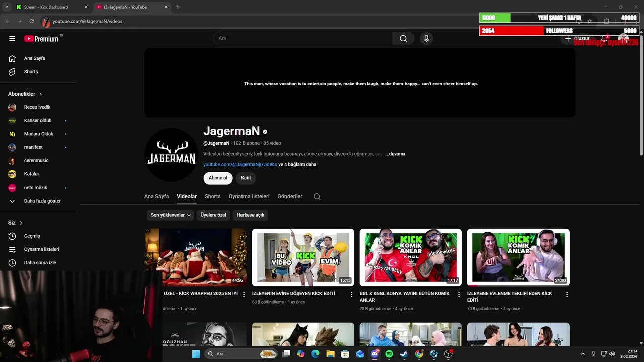The height and width of the screenshot is (362, 644).
Task: Expand the Abonelikler section header
Action: 25,94
